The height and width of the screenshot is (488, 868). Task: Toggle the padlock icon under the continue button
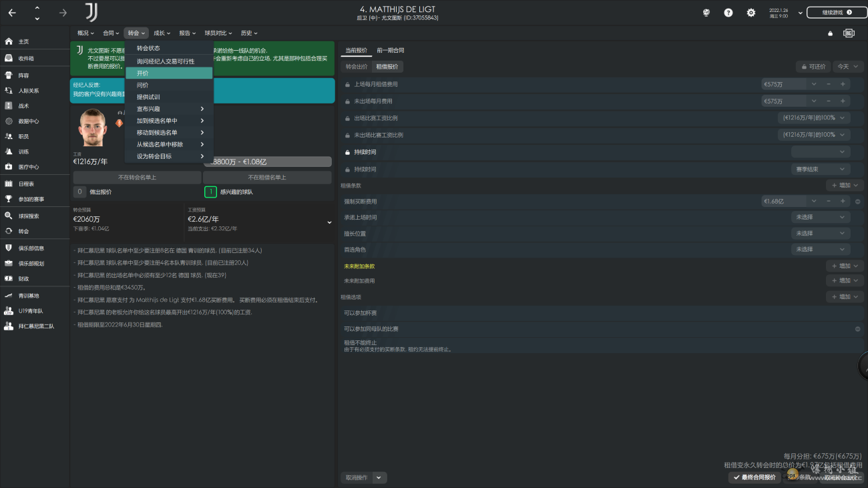[x=830, y=33]
